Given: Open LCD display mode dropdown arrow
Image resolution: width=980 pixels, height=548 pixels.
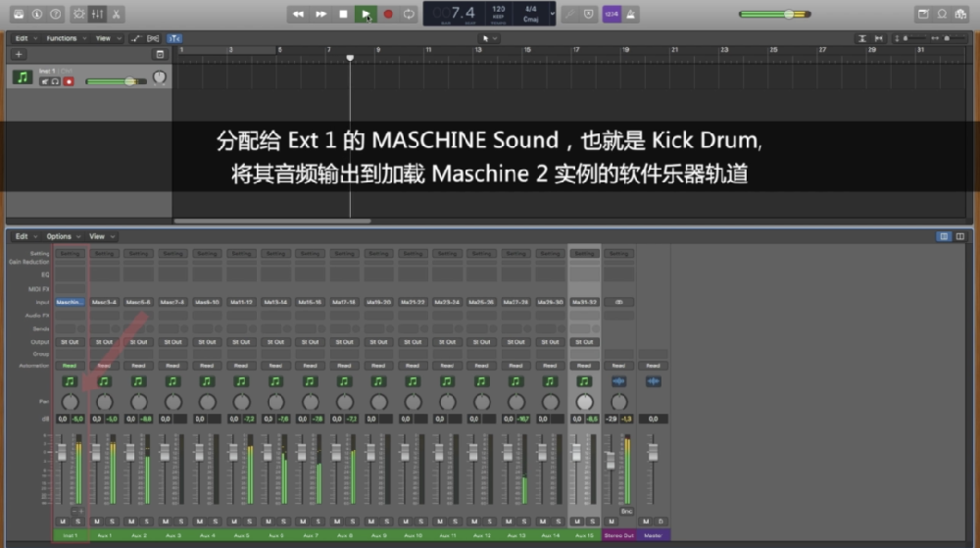Looking at the screenshot, I should (x=552, y=14).
